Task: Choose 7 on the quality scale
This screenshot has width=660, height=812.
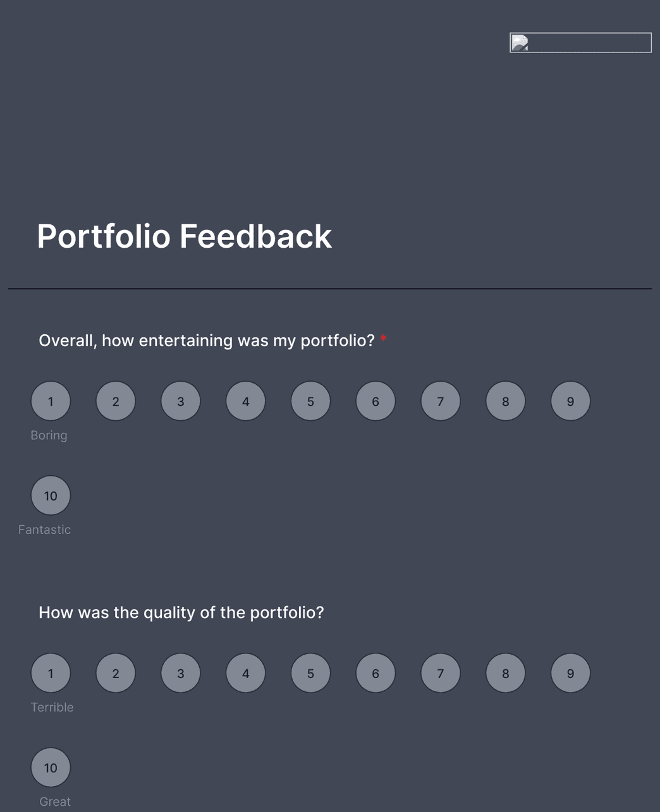Action: point(440,673)
